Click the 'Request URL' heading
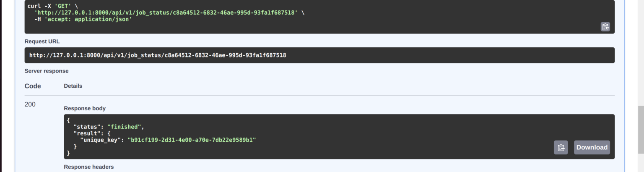The width and height of the screenshot is (644, 172). (42, 42)
